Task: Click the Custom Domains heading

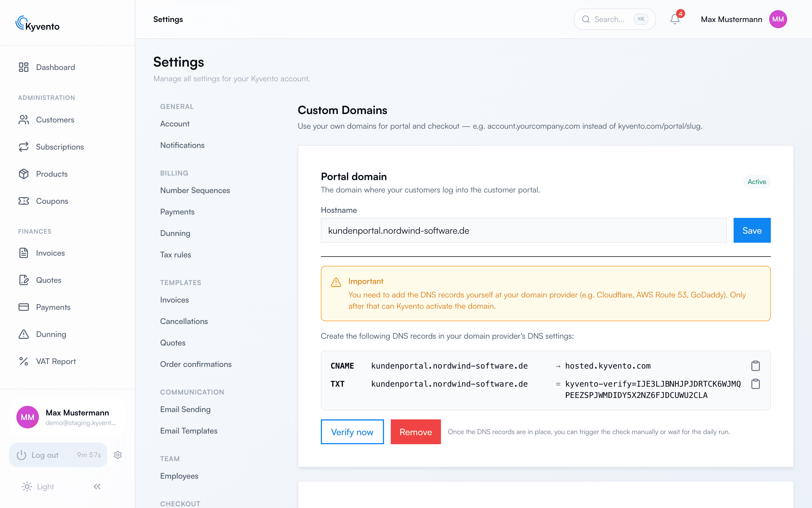Action: [342, 110]
